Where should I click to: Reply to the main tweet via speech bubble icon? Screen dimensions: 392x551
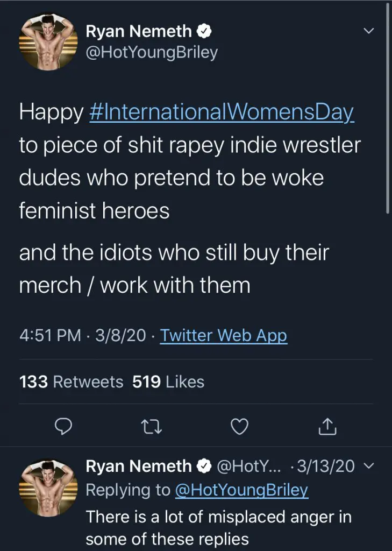pyautogui.click(x=64, y=427)
